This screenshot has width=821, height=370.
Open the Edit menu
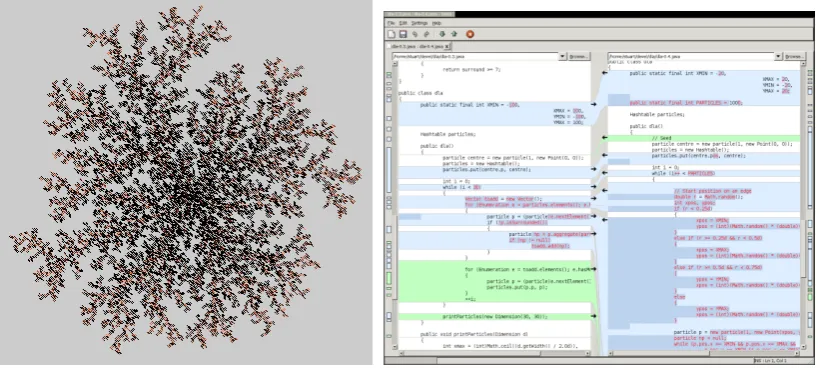coord(403,23)
